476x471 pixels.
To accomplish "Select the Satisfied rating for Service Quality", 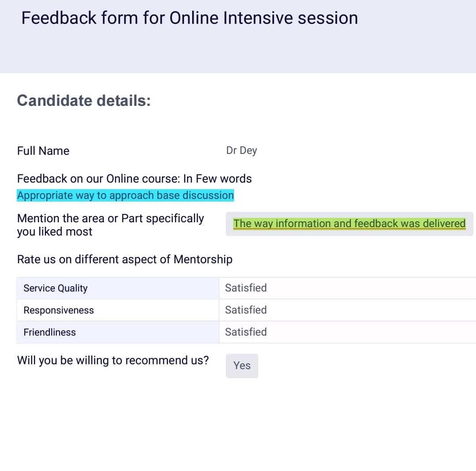I will pos(246,288).
